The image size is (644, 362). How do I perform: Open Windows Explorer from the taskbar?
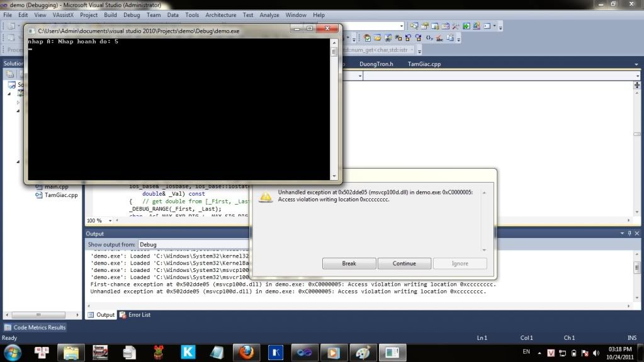click(71, 353)
